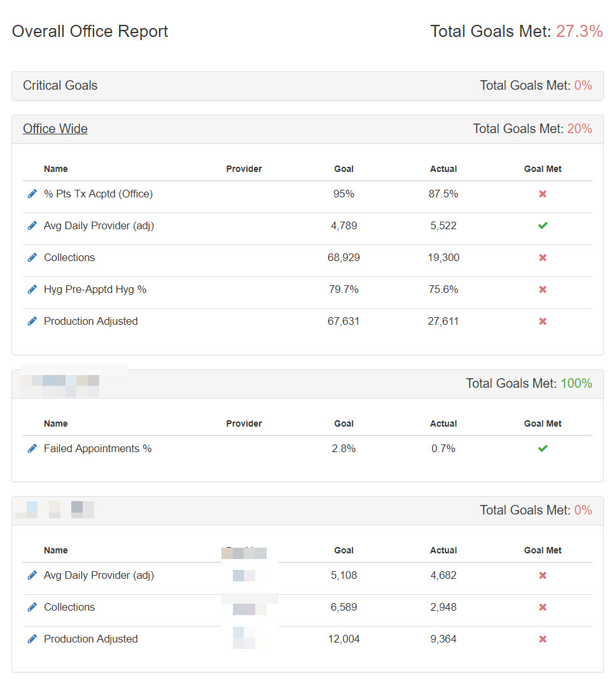Edit Production Adjusted goal with 12,004 target

tap(32, 639)
